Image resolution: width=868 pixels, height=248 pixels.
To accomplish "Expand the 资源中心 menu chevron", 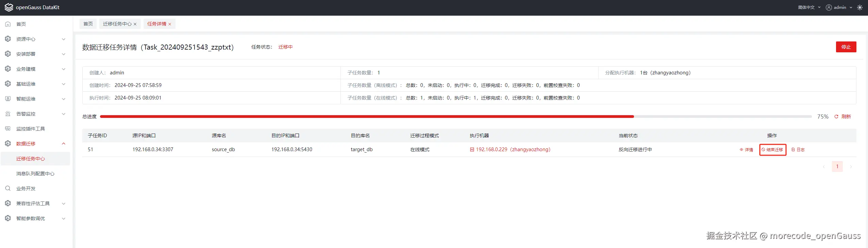I will (64, 39).
